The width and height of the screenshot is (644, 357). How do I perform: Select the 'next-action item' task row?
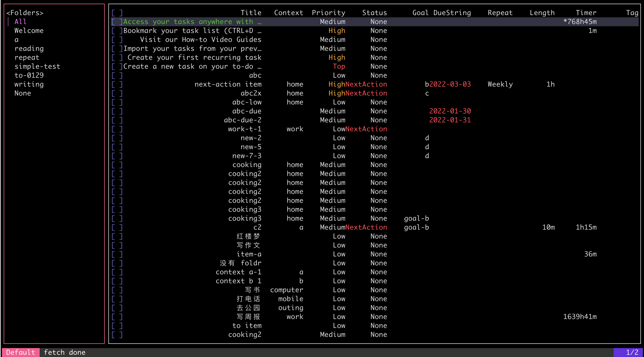point(228,84)
